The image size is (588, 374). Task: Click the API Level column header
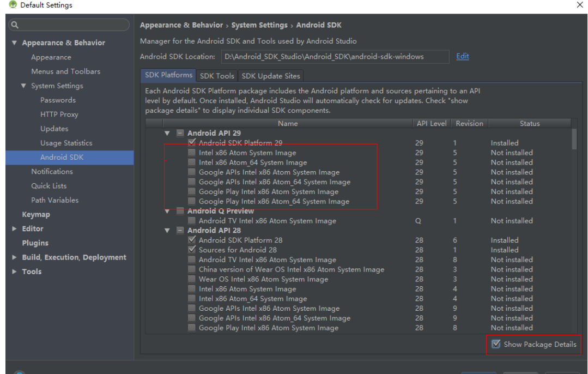click(432, 123)
